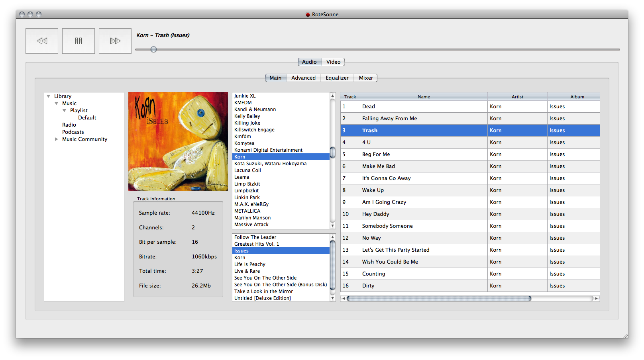This screenshot has width=644, height=360.
Task: Select Life Is Peachy album
Action: (281, 264)
